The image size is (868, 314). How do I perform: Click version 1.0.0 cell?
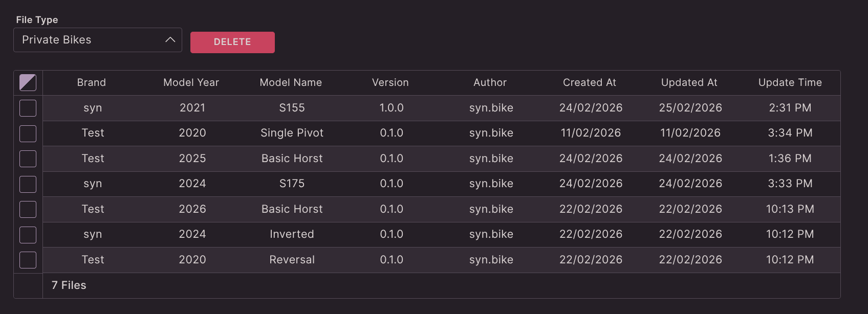pyautogui.click(x=392, y=108)
